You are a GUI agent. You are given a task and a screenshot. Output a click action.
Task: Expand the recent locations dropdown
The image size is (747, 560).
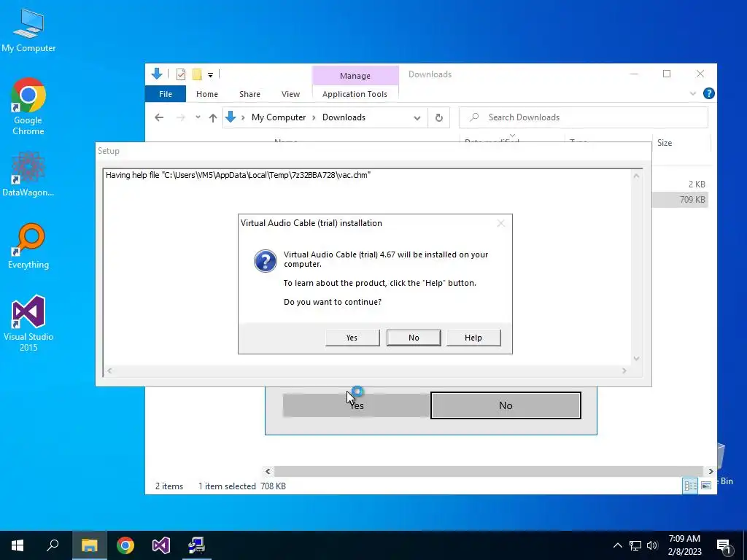[198, 117]
